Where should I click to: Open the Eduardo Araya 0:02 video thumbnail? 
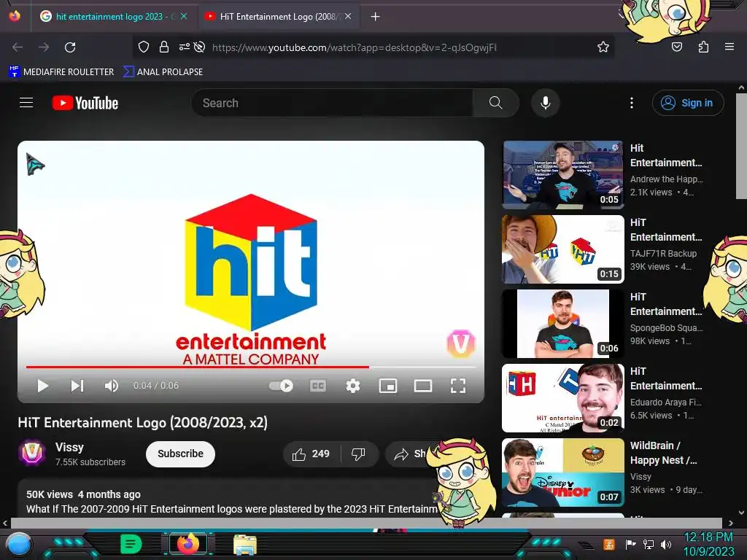click(563, 397)
